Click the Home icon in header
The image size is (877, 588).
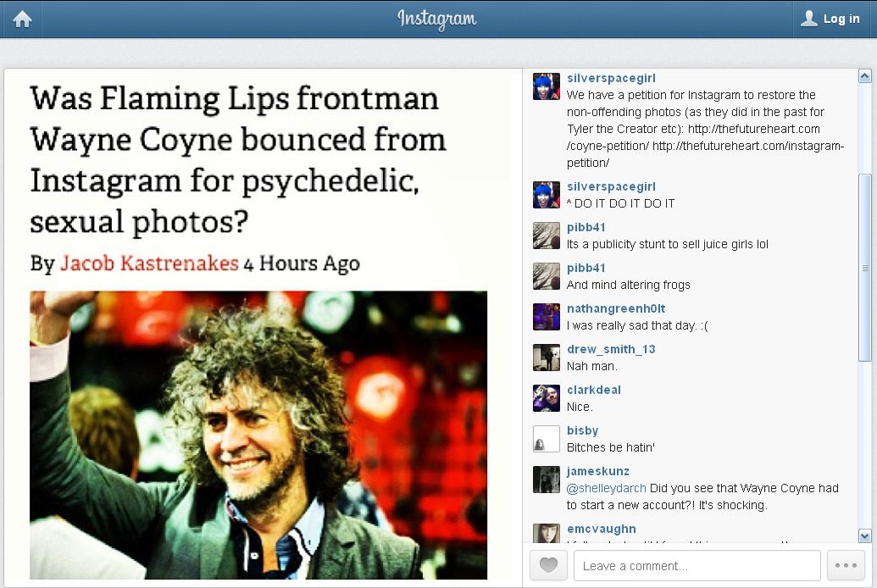coord(22,19)
